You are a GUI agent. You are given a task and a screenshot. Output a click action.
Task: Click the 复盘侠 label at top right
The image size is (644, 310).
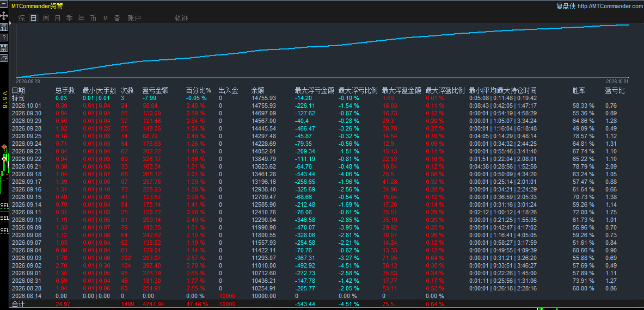point(566,6)
